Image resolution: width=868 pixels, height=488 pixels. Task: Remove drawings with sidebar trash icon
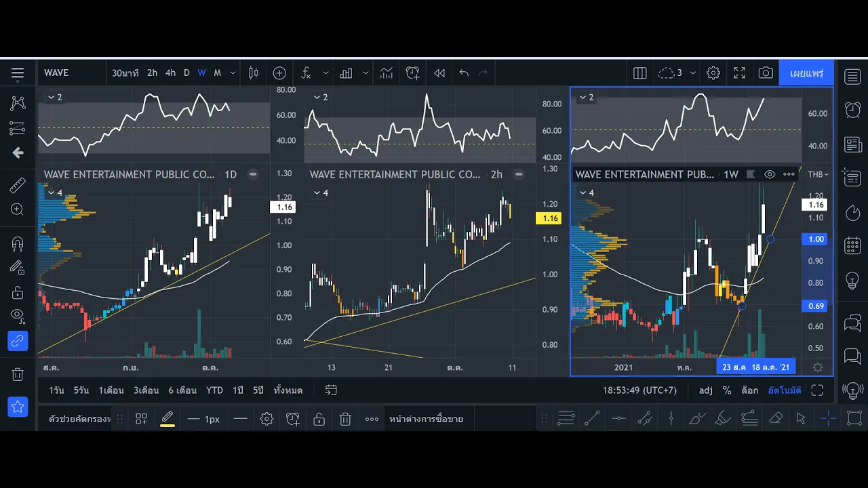tap(18, 373)
